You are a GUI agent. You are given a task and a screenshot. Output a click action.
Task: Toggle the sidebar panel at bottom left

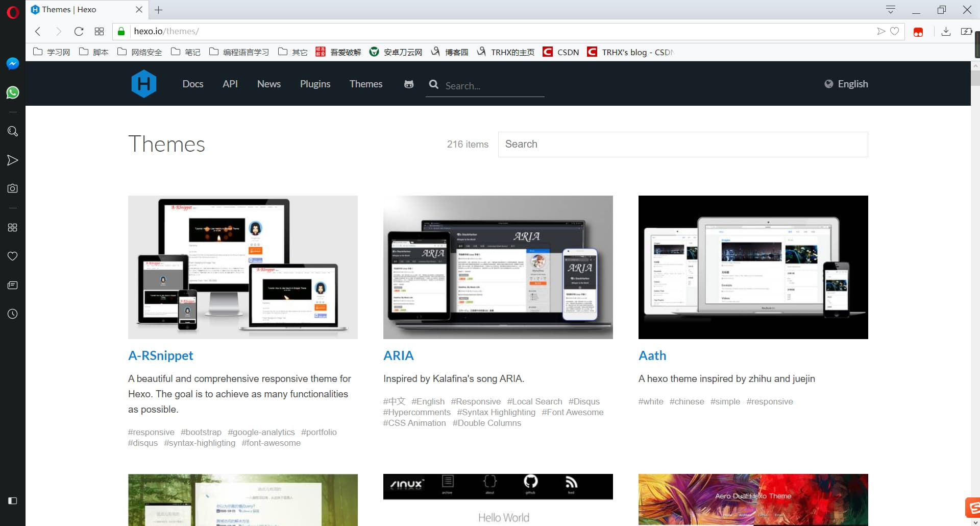[13, 500]
